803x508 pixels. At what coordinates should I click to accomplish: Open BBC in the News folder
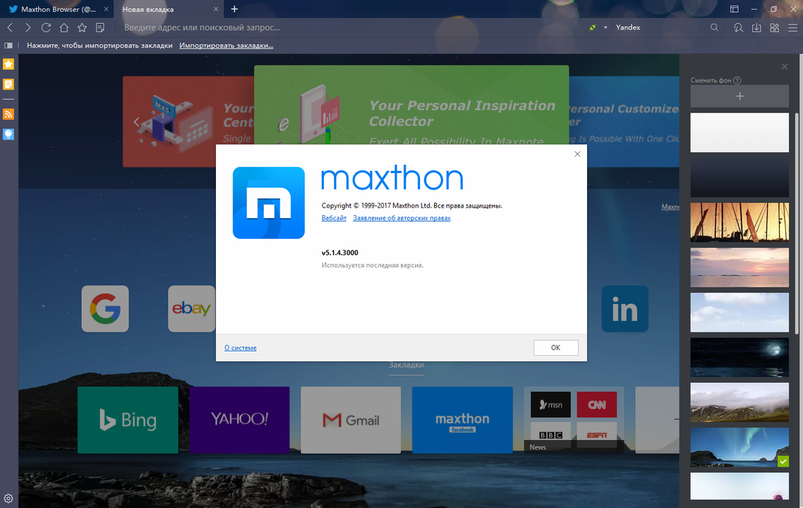[x=551, y=434]
